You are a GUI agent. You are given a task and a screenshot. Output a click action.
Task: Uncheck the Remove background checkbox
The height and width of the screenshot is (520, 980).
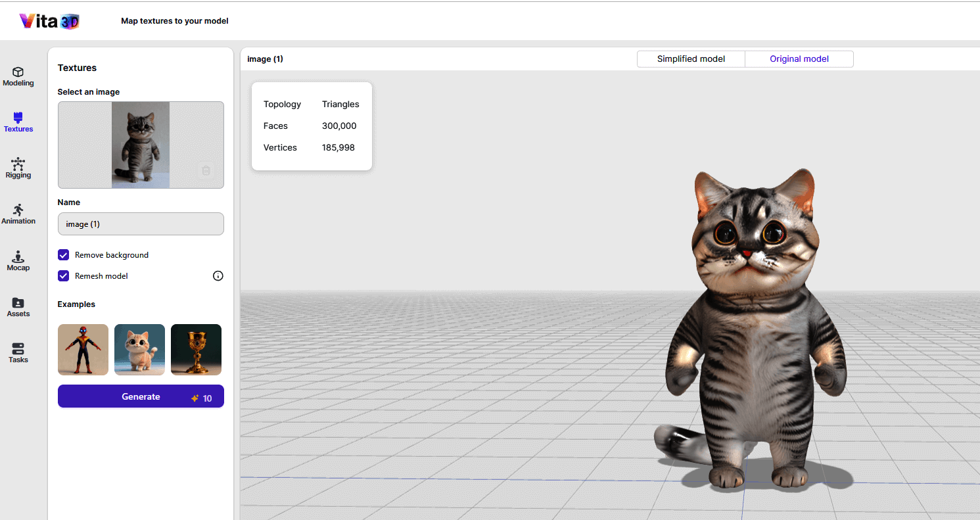(64, 255)
